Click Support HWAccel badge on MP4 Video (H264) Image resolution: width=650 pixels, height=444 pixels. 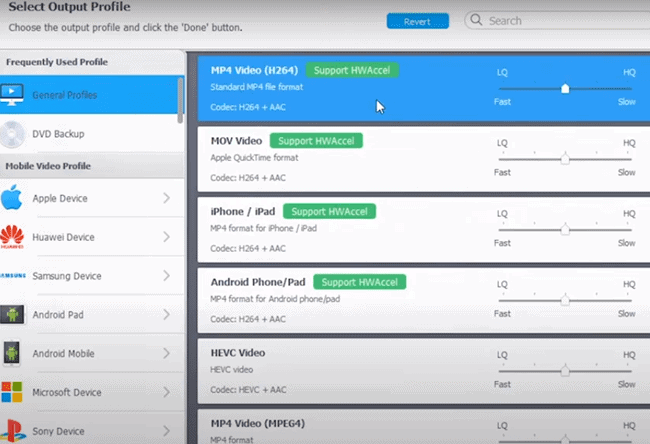pyautogui.click(x=352, y=70)
